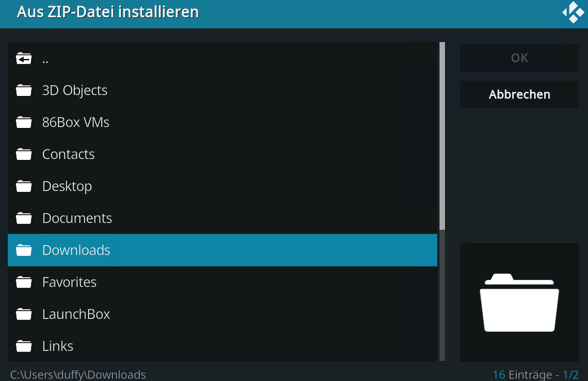Viewport: 588px width, 381px height.
Task: Click the Documents folder icon
Action: [x=24, y=218]
